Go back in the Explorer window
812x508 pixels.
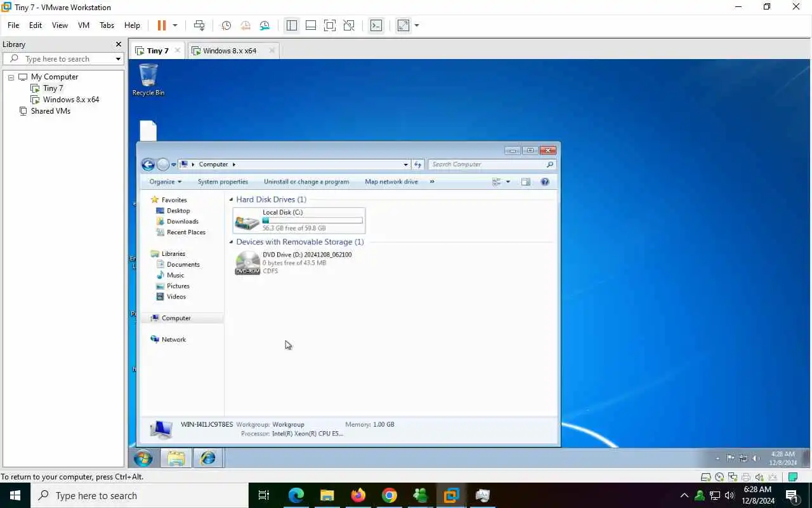pos(148,164)
